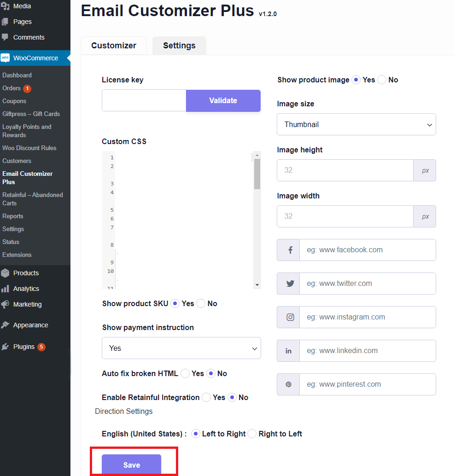The width and height of the screenshot is (455, 476).
Task: Click the WooCommerce logo icon in sidebar
Action: tap(6, 58)
